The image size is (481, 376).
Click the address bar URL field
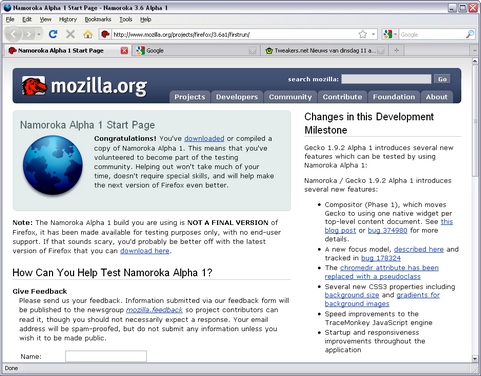[x=234, y=34]
